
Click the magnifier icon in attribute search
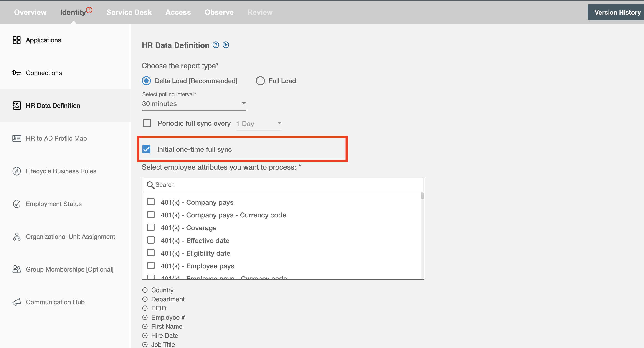tap(150, 185)
